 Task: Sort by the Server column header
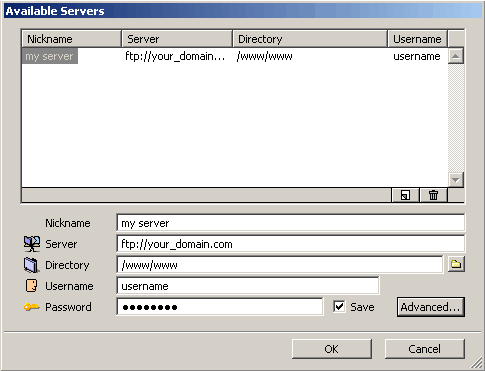coord(177,39)
